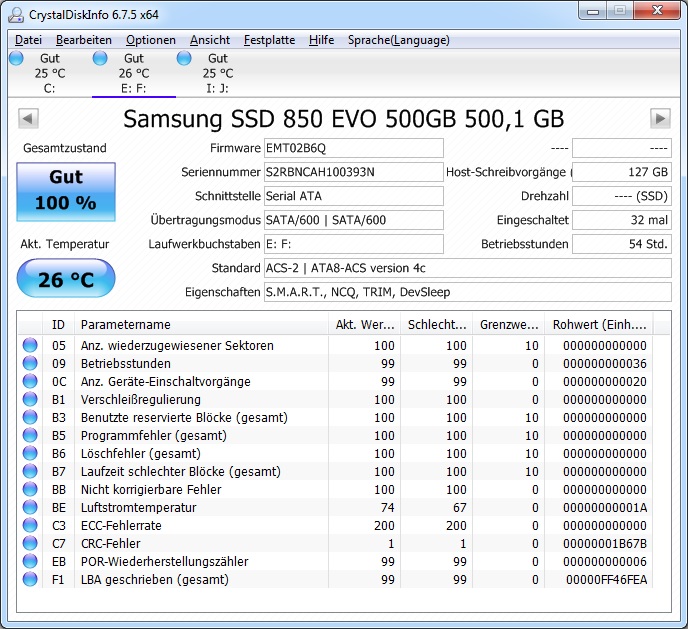The height and width of the screenshot is (629, 688).
Task: Click status orb for attribute 05
Action: click(x=30, y=345)
